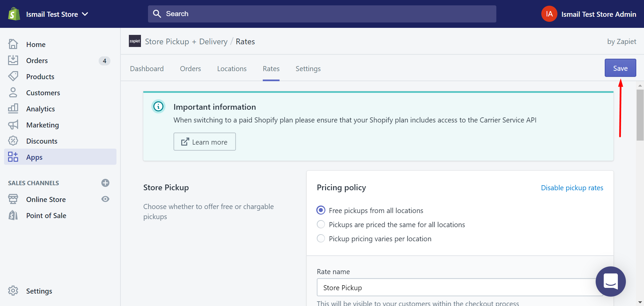Open Point of Sale channel

[46, 215]
